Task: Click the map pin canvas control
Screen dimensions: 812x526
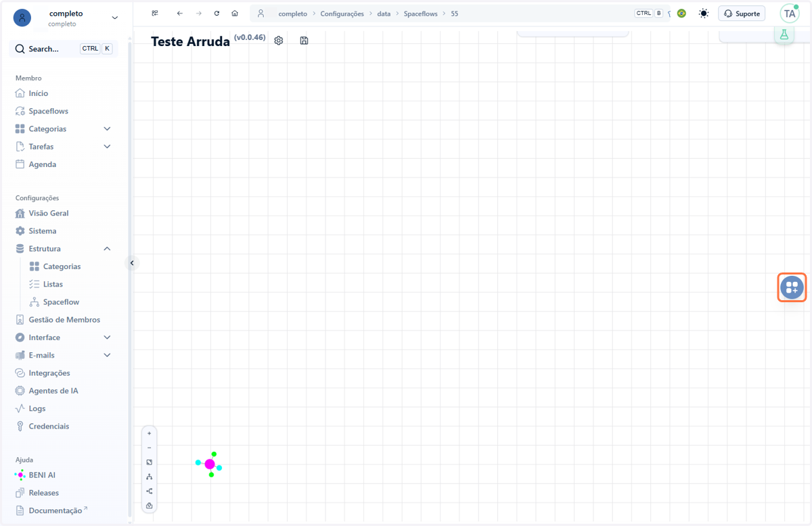Action: [150, 506]
